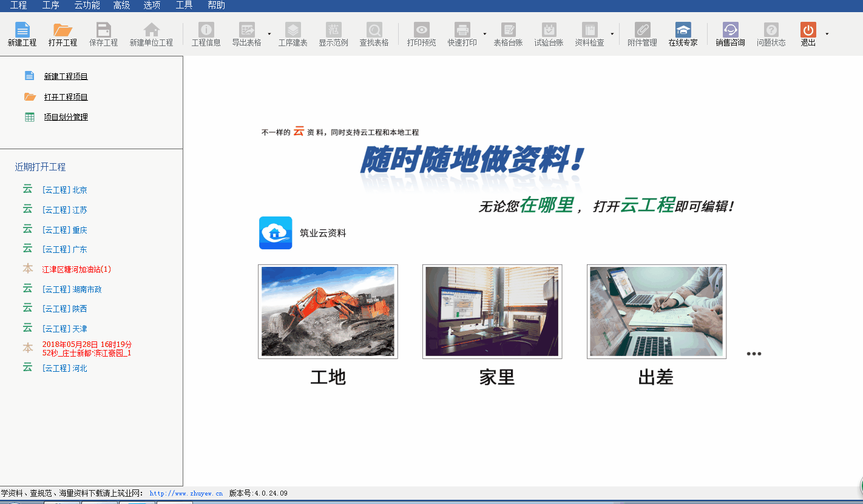Screen dimensions: 863x504
Task: Open 销售咨询 sales consultation icon
Action: [730, 30]
